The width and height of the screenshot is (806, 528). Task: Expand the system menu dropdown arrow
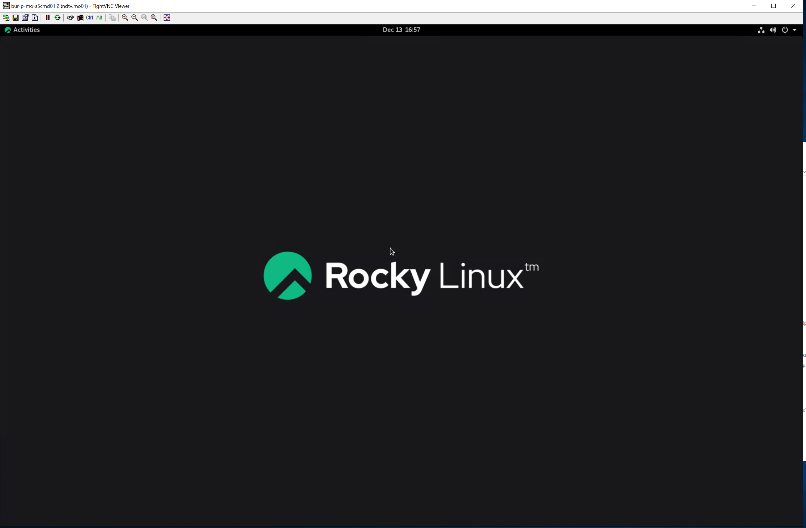click(x=795, y=30)
